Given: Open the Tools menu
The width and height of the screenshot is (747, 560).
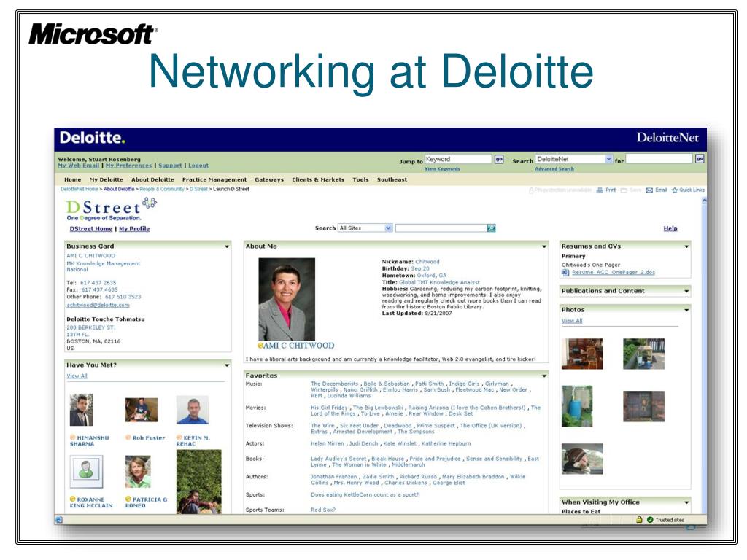Looking at the screenshot, I should (360, 180).
